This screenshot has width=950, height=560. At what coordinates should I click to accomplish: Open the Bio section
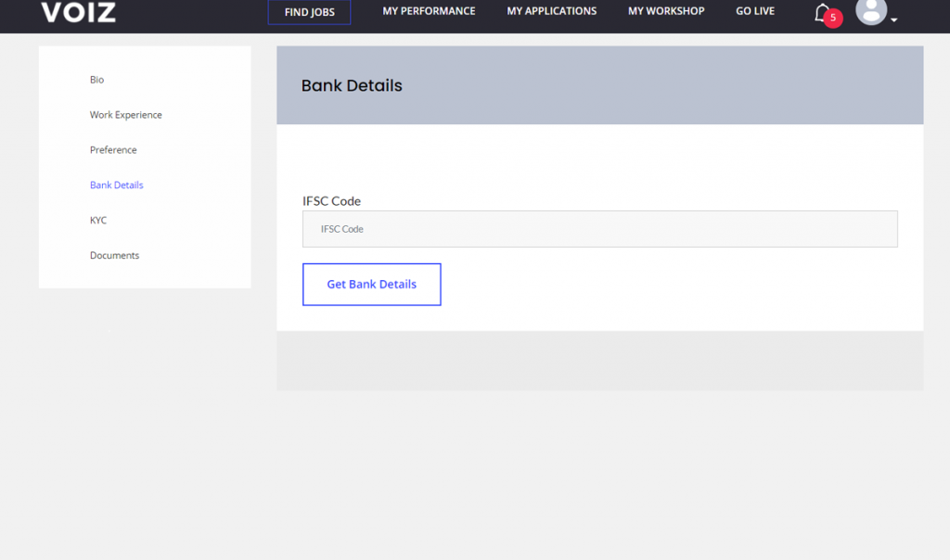click(96, 80)
